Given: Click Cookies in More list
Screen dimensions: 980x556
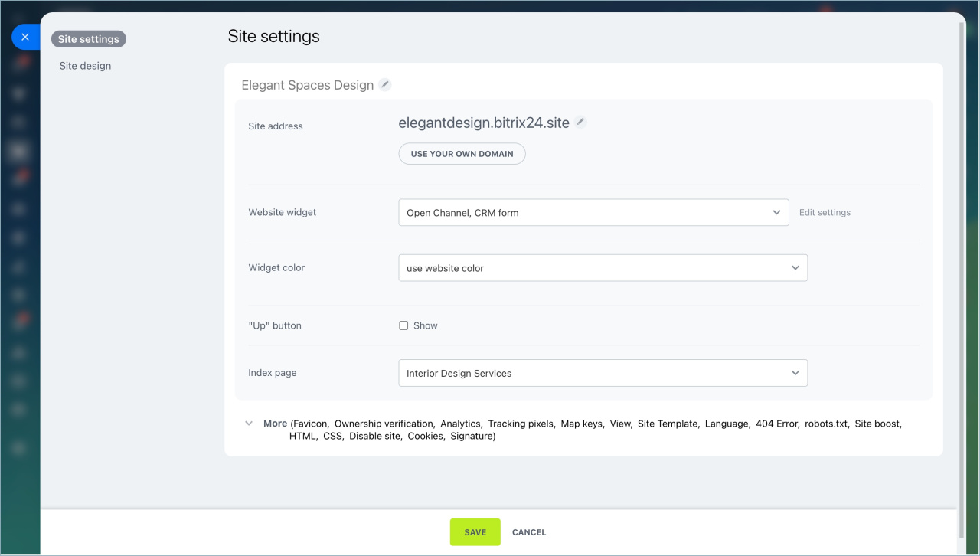Looking at the screenshot, I should tap(425, 436).
